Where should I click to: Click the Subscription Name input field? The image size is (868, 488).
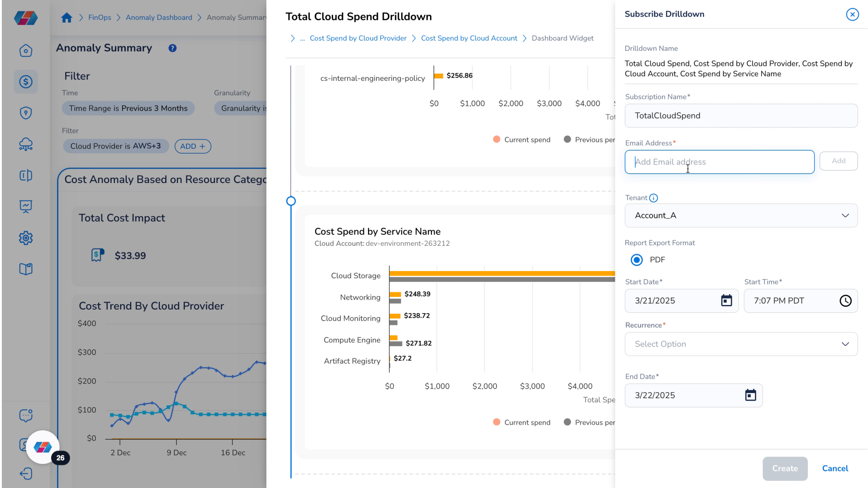pyautogui.click(x=741, y=116)
